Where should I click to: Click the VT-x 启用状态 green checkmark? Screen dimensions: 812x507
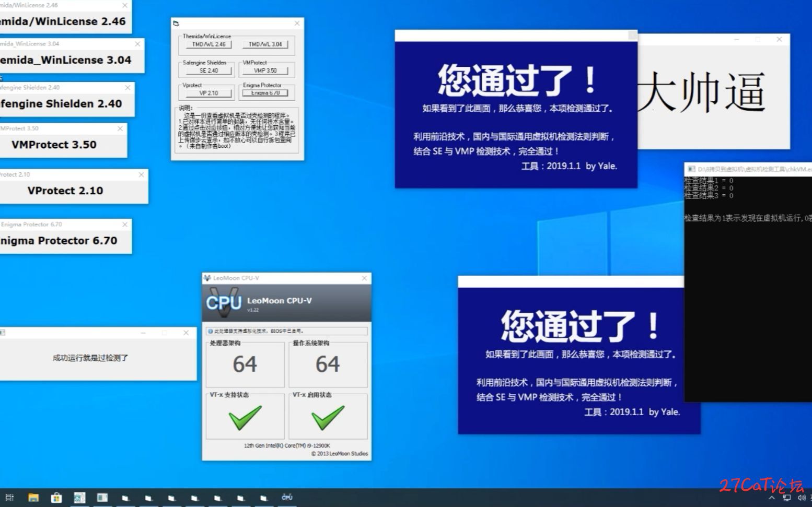328,418
